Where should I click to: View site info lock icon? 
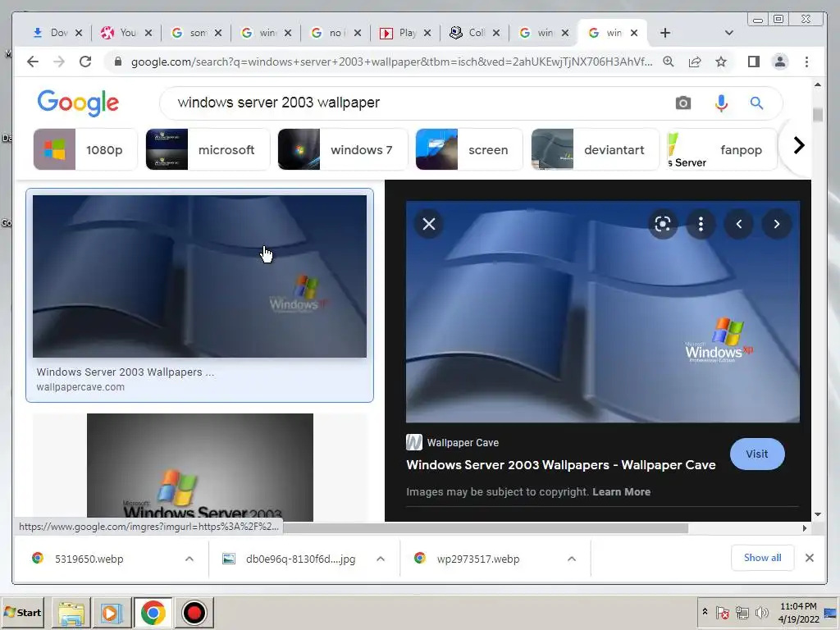pos(118,62)
